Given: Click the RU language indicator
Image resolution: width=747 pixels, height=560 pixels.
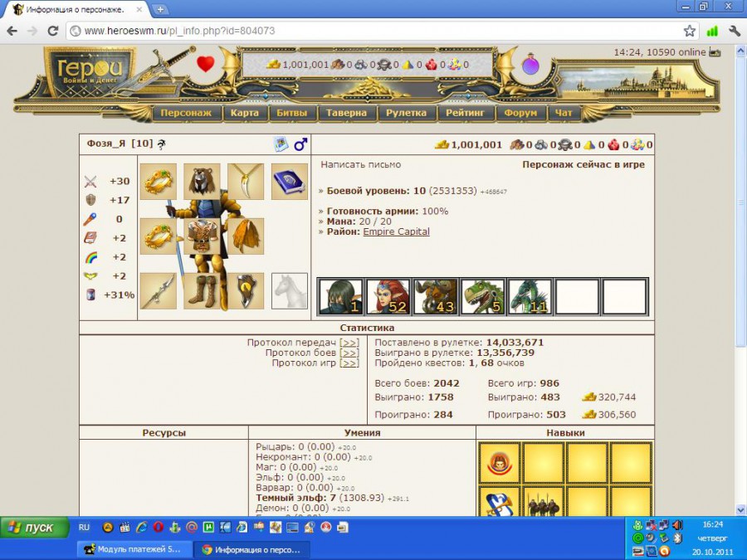Looking at the screenshot, I should (84, 527).
